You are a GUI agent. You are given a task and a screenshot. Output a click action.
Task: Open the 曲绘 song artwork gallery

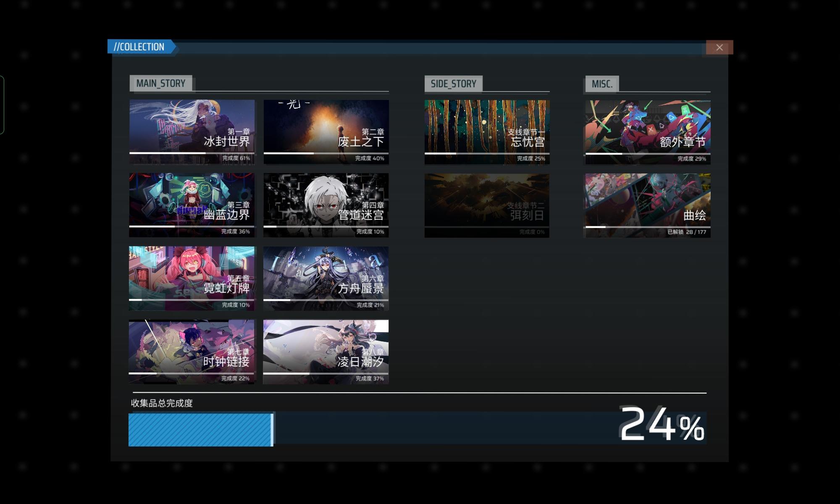[x=648, y=205]
